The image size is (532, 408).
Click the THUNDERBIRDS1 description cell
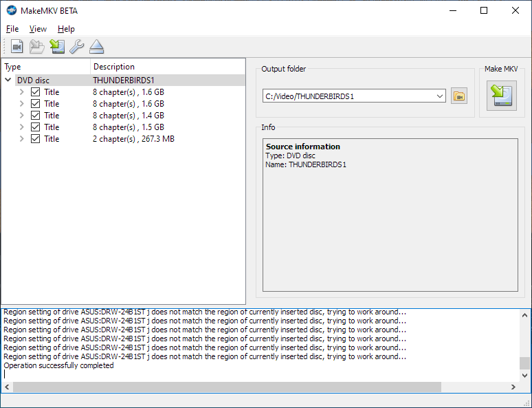click(124, 80)
